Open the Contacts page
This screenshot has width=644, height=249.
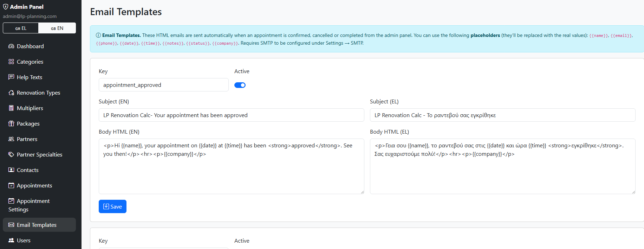pos(39,170)
